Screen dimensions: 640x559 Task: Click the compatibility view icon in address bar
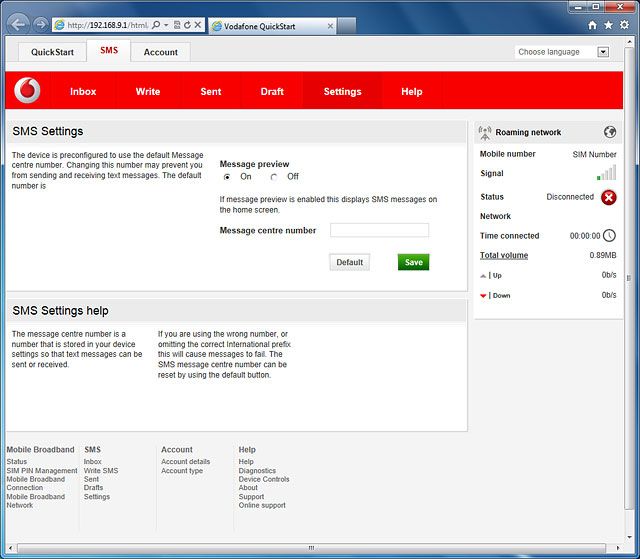coord(177,25)
